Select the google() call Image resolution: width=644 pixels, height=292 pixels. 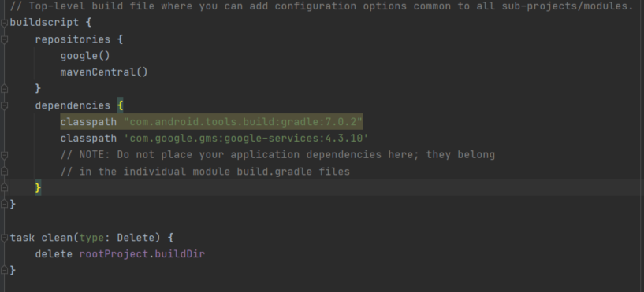pyautogui.click(x=85, y=56)
